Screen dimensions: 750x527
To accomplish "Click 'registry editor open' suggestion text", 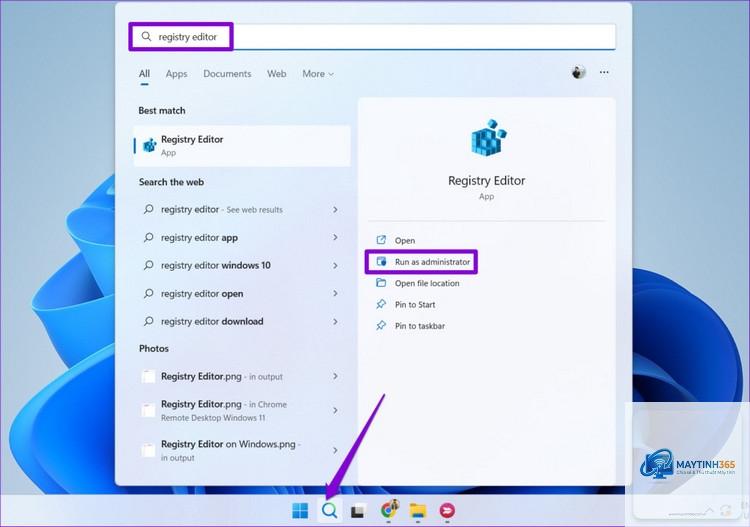I will (202, 294).
